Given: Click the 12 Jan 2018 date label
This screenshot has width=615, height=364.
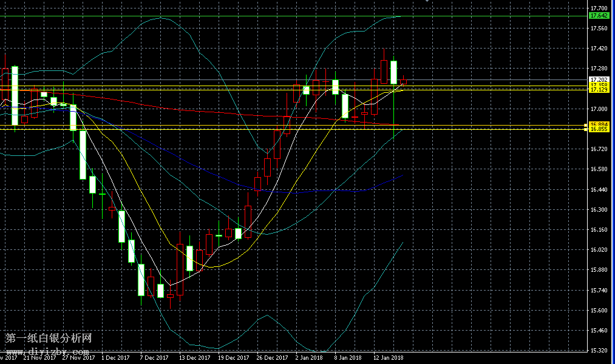Looking at the screenshot, I should click(388, 358).
